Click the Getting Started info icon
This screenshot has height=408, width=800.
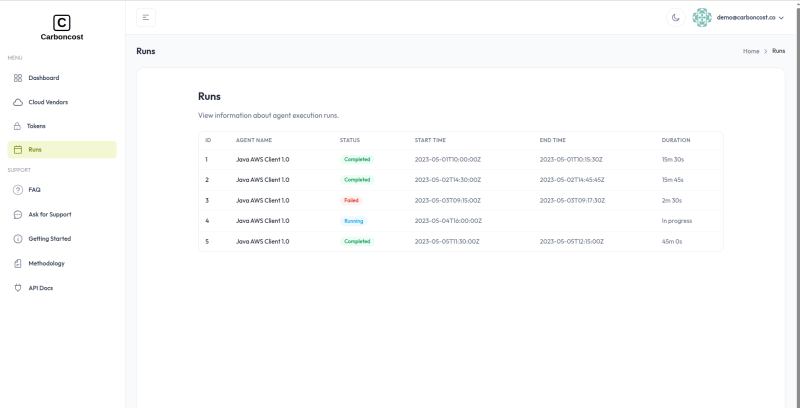[x=18, y=239]
